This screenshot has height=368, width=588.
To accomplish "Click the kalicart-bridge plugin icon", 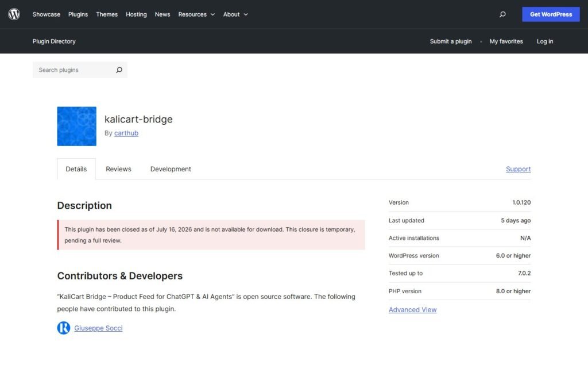I will 76,126.
